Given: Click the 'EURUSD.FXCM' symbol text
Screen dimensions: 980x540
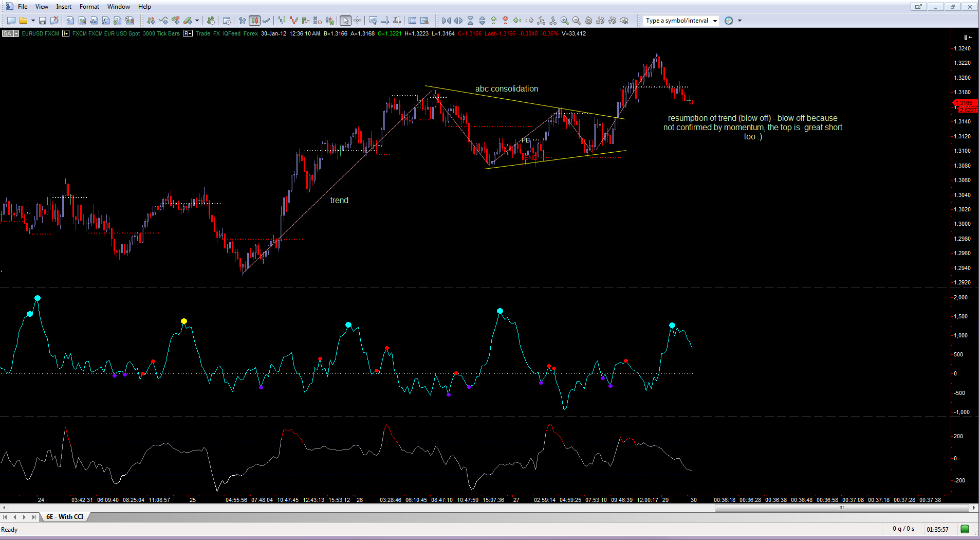Looking at the screenshot, I should point(41,33).
